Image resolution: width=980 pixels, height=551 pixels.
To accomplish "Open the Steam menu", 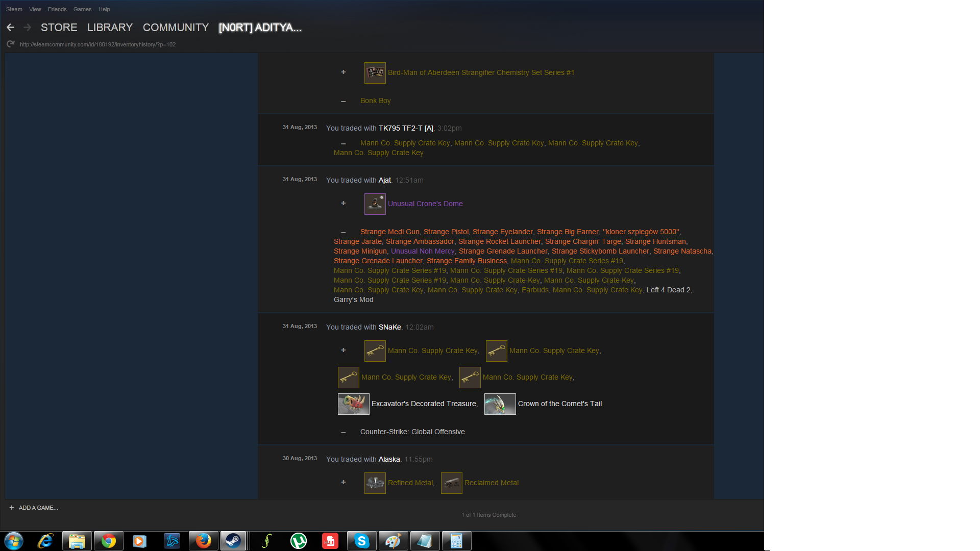I will pos(14,9).
